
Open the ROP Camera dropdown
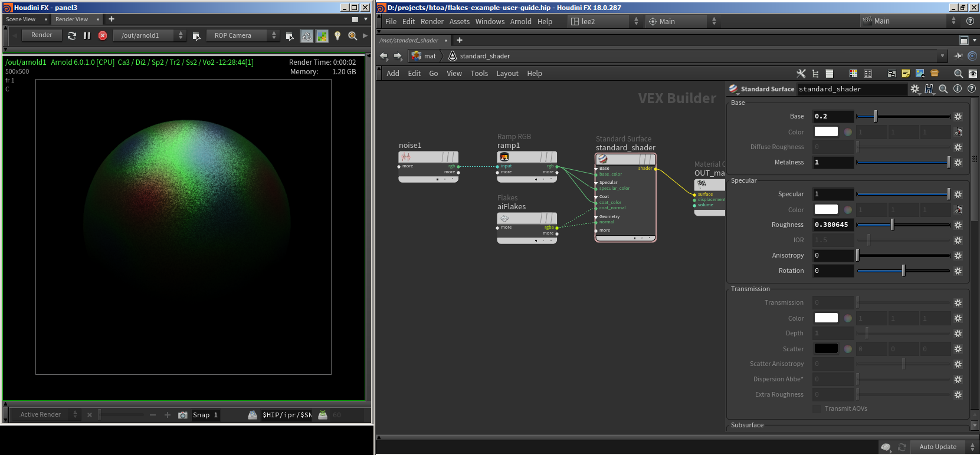click(x=242, y=35)
